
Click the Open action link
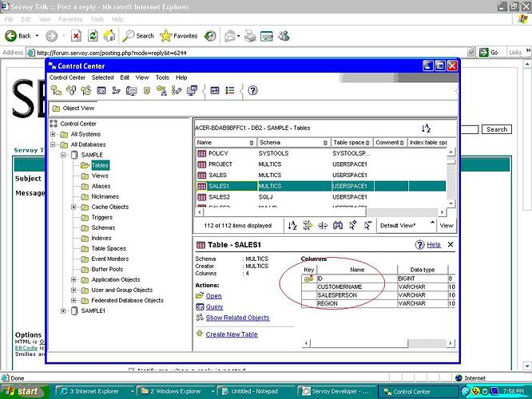[213, 296]
